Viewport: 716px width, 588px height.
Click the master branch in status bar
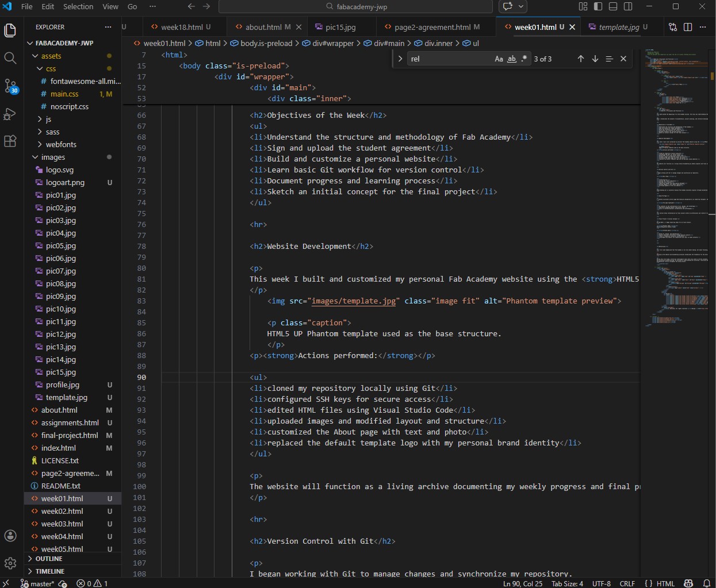(37, 583)
